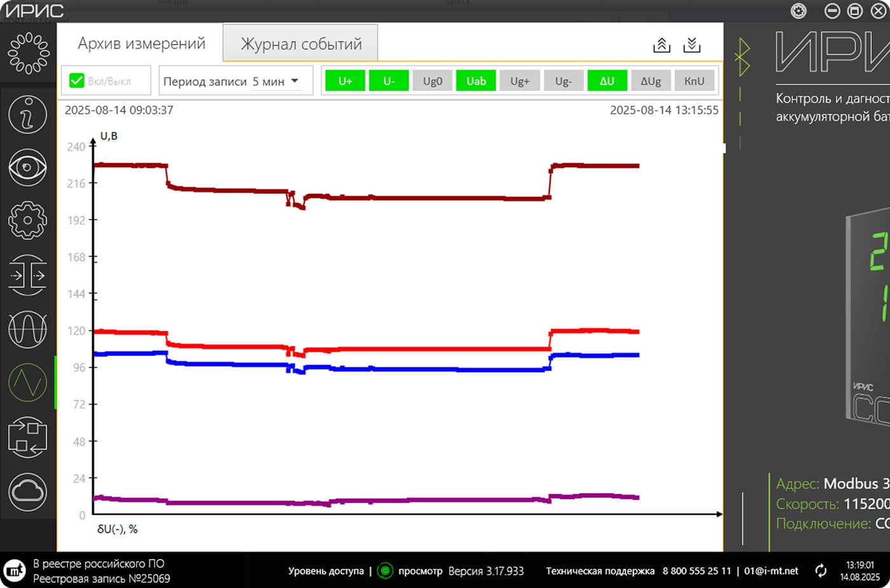This screenshot has width=890, height=588.
Task: Enable the Ug0 curve toggle
Action: (x=432, y=81)
